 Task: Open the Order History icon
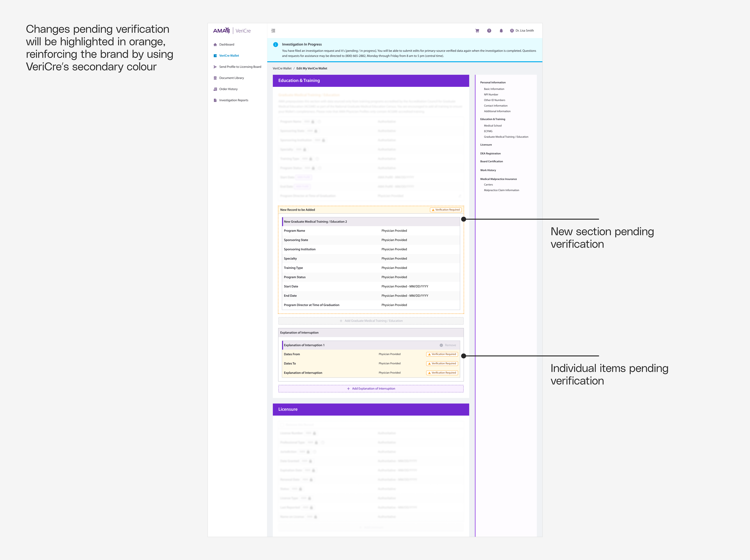click(x=215, y=89)
